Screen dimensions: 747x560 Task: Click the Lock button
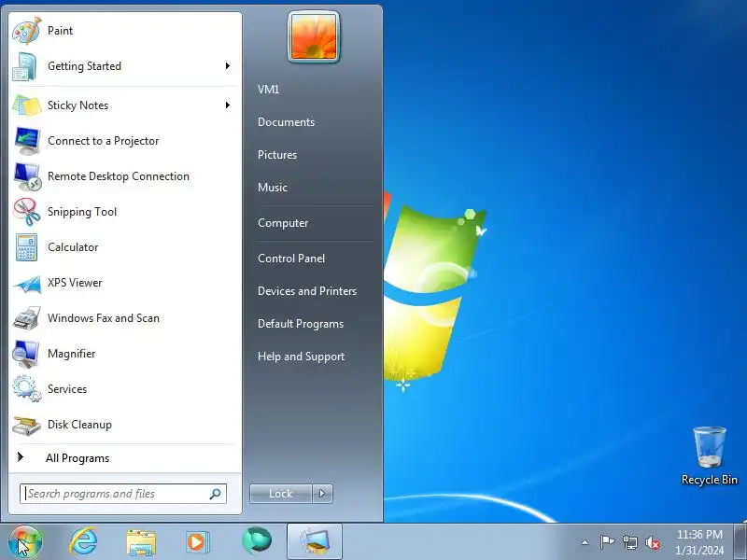point(281,494)
